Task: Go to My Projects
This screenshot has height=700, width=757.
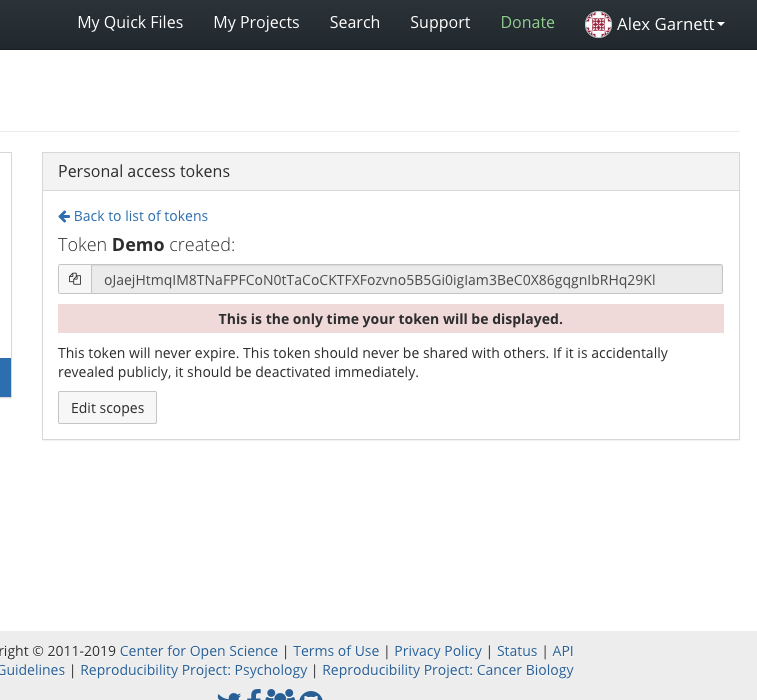Action: (x=256, y=23)
